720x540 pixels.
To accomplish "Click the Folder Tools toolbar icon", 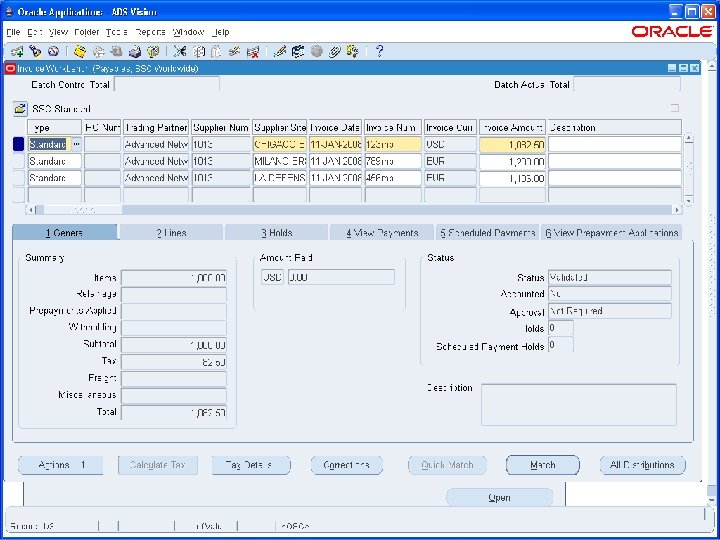I will pos(353,51).
